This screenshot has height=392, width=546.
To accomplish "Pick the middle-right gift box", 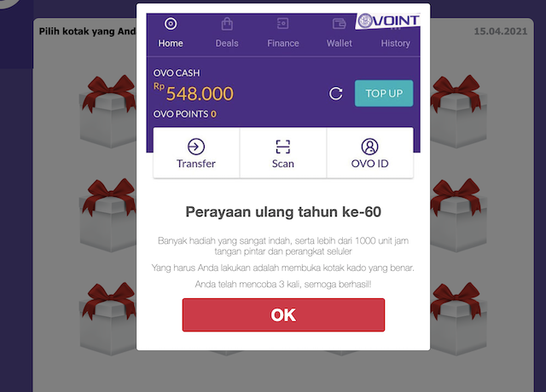I will tap(458, 216).
